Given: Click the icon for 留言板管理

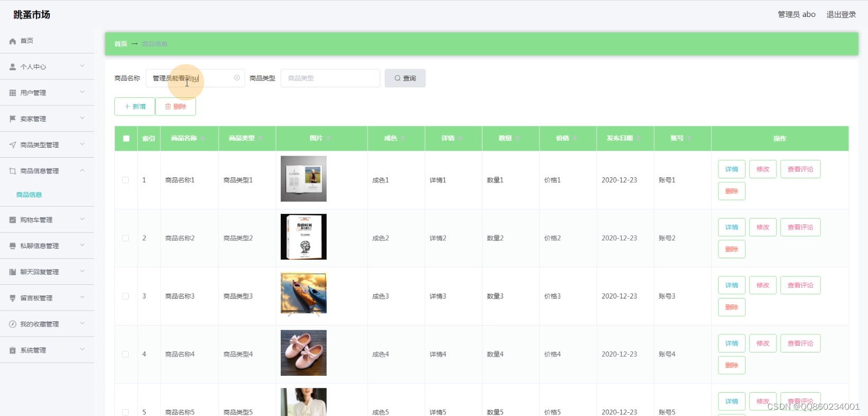Looking at the screenshot, I should point(13,298).
